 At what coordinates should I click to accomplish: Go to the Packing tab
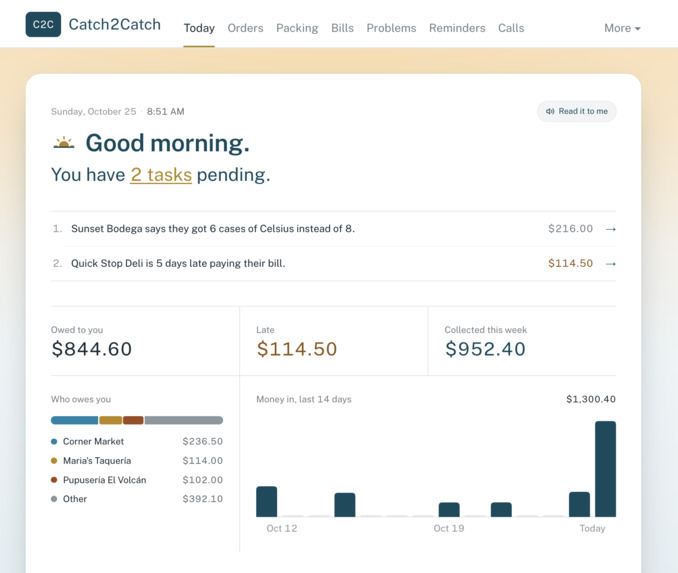point(297,28)
